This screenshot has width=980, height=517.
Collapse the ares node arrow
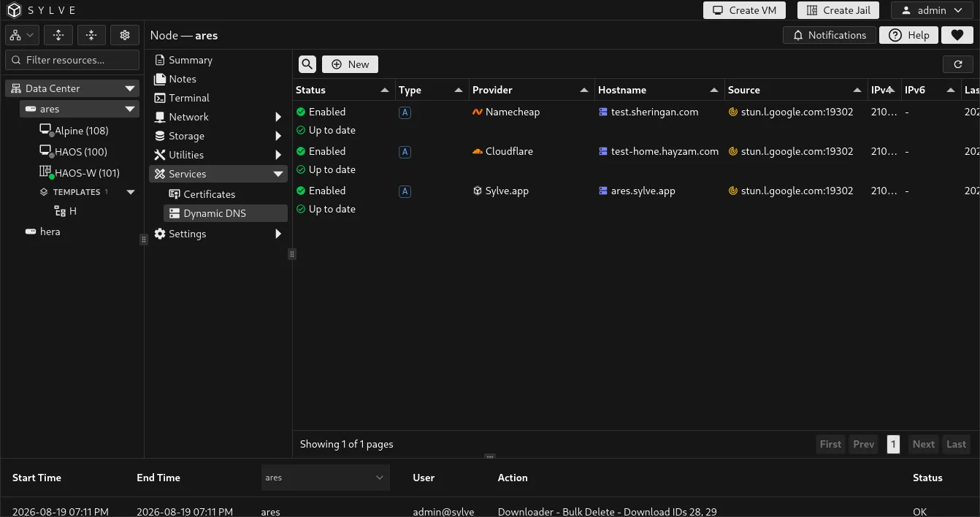[130, 109]
